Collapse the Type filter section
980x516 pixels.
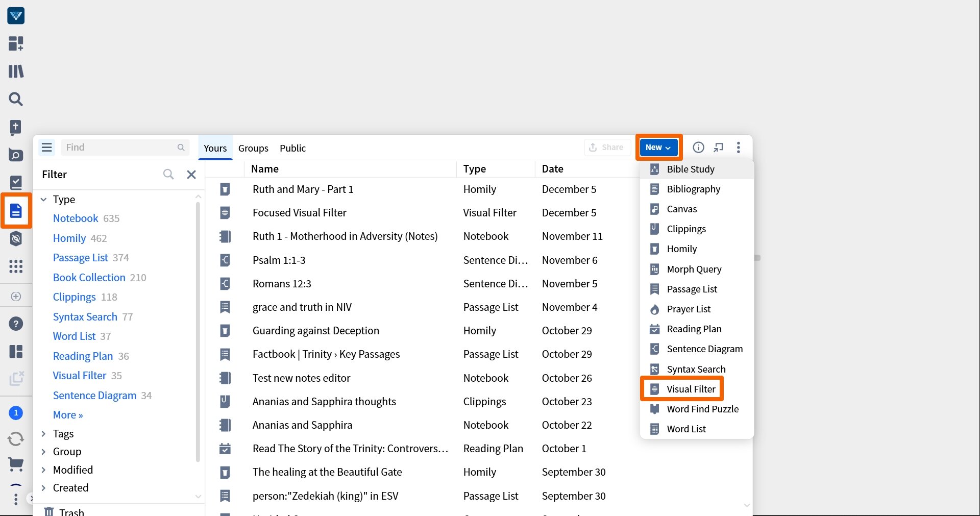point(44,200)
